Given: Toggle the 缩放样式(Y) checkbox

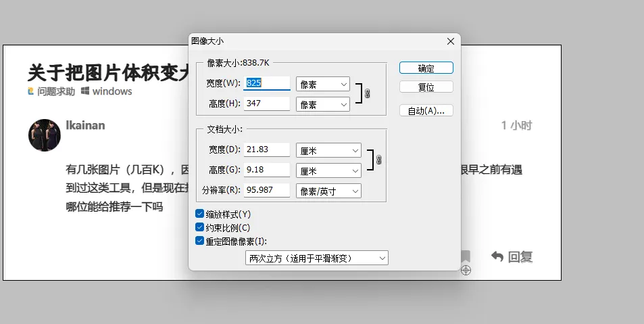Looking at the screenshot, I should coord(199,214).
